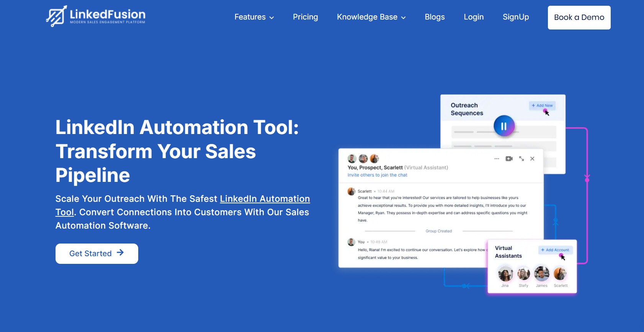This screenshot has width=644, height=332.
Task: Click the Group Created divider label
Action: pos(439,231)
